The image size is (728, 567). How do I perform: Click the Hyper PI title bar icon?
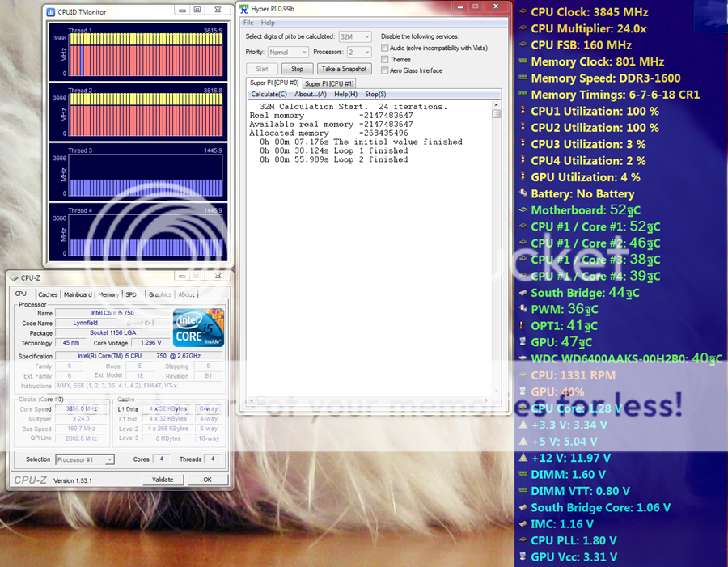(x=244, y=8)
